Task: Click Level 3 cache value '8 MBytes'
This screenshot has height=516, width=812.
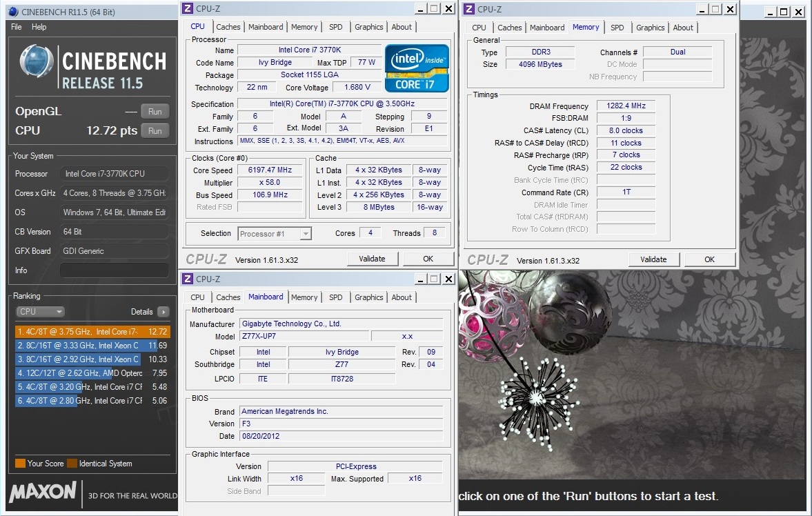Action: point(379,207)
